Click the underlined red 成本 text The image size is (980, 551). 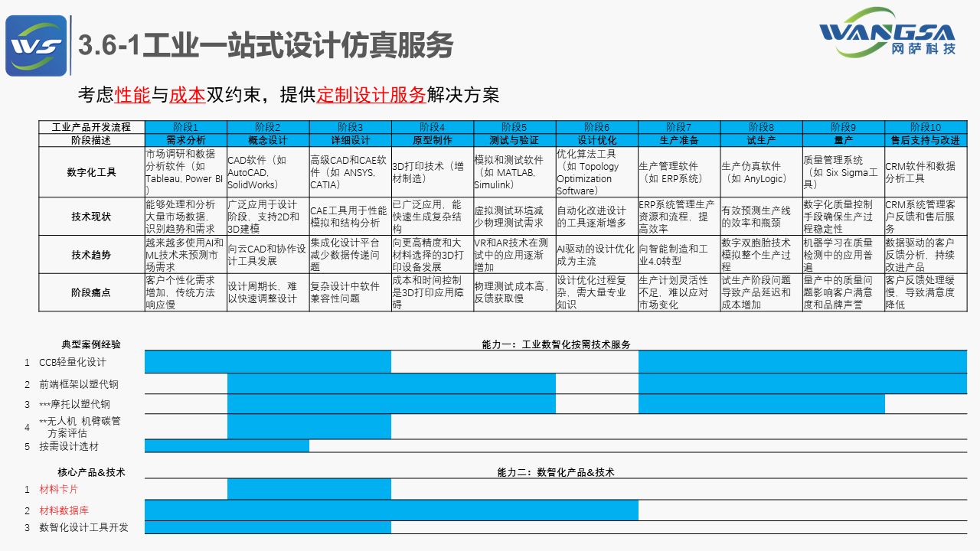[187, 95]
